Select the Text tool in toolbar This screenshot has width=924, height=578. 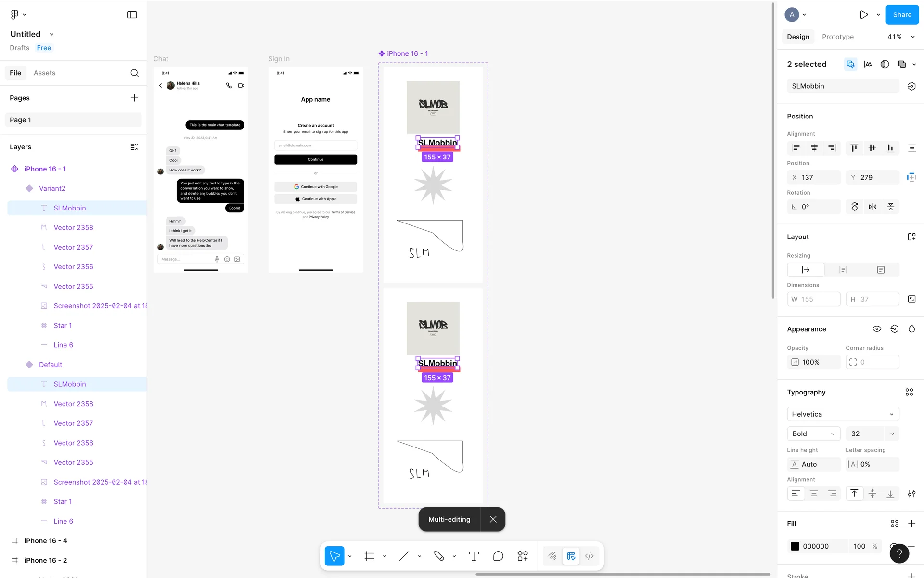(474, 556)
